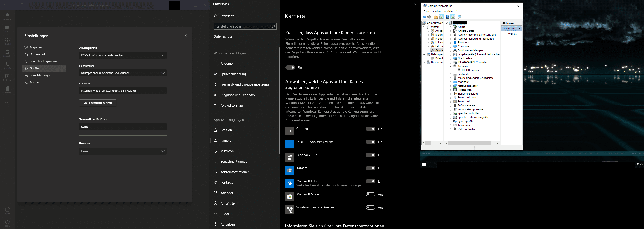This screenshot has height=229, width=644.
Task: Open Dateien in Teams sidebar
Action: pos(7,90)
